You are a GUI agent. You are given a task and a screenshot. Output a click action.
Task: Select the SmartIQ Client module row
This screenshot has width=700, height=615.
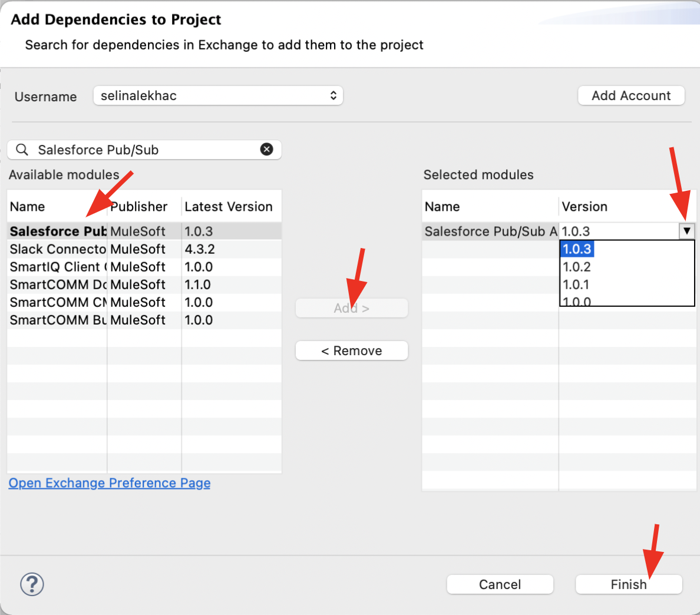[58, 267]
